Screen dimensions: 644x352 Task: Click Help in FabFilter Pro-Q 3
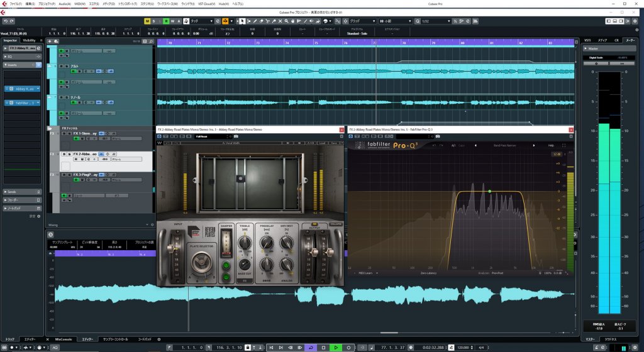pyautogui.click(x=551, y=146)
